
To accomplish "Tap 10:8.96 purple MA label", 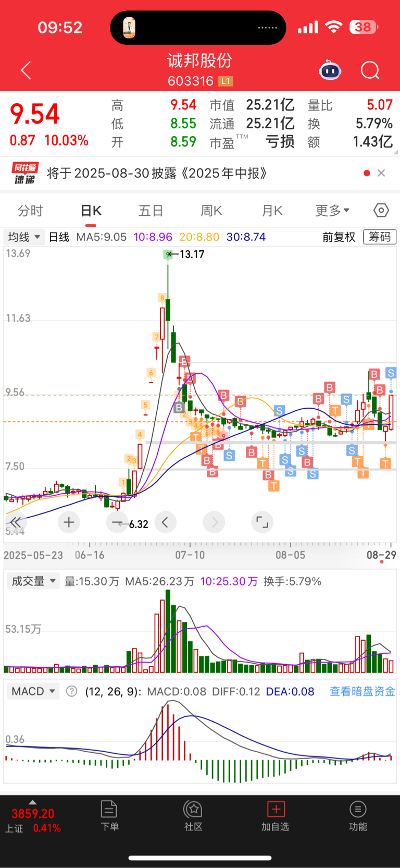I will [153, 237].
